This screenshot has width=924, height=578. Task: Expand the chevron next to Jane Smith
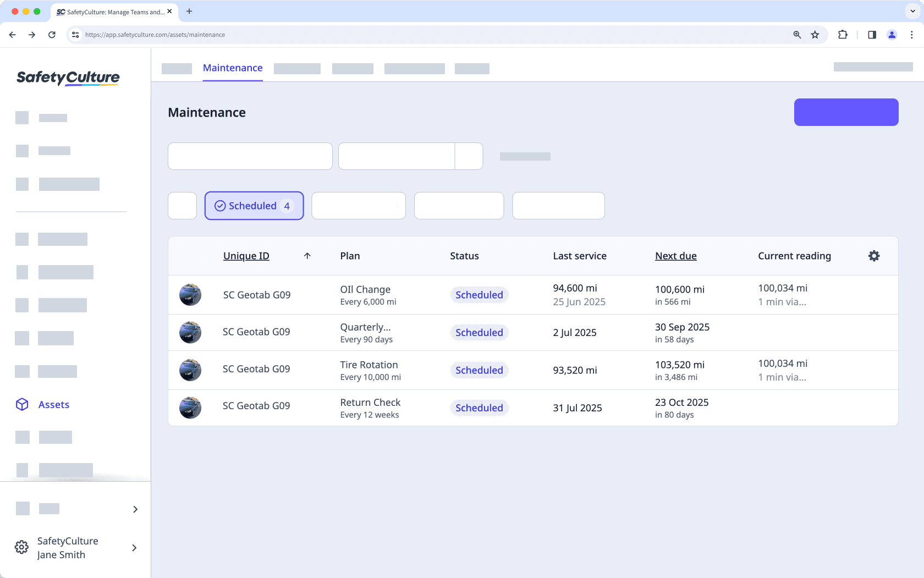[134, 548]
